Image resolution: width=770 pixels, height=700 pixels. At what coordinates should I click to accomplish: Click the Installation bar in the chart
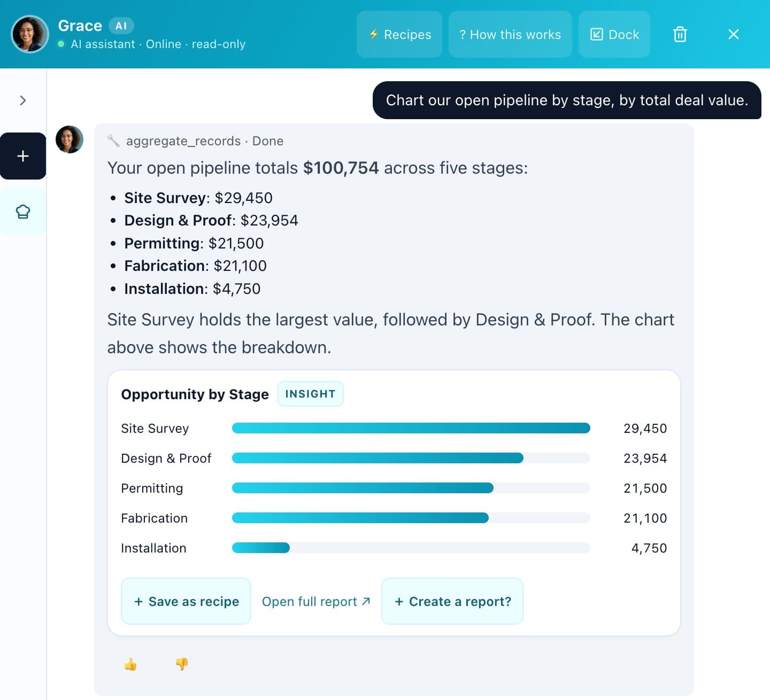(x=261, y=548)
